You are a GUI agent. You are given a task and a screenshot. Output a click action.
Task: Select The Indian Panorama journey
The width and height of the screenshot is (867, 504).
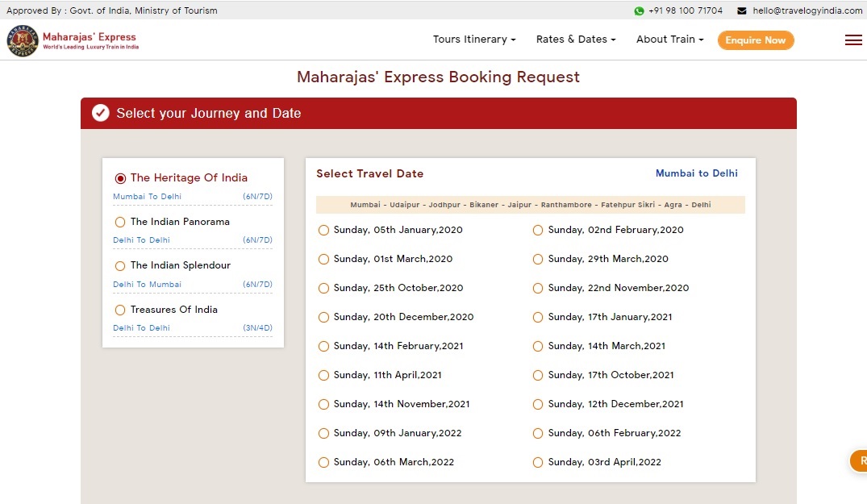click(120, 222)
